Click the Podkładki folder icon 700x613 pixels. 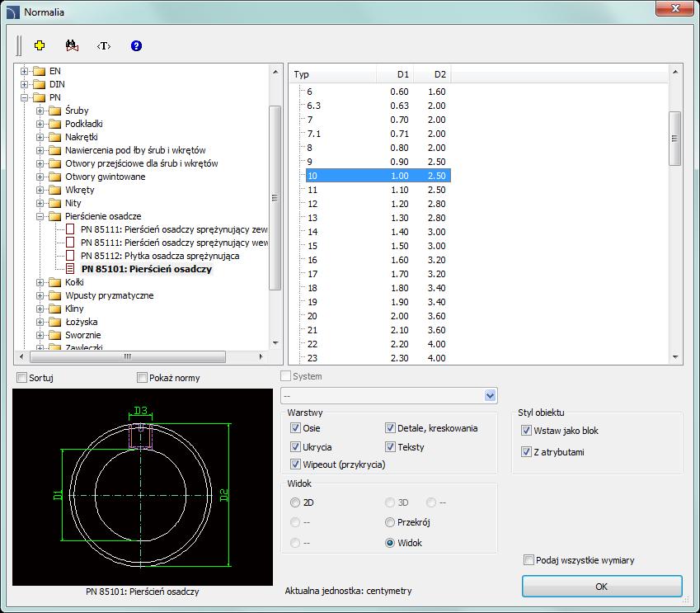click(x=55, y=124)
